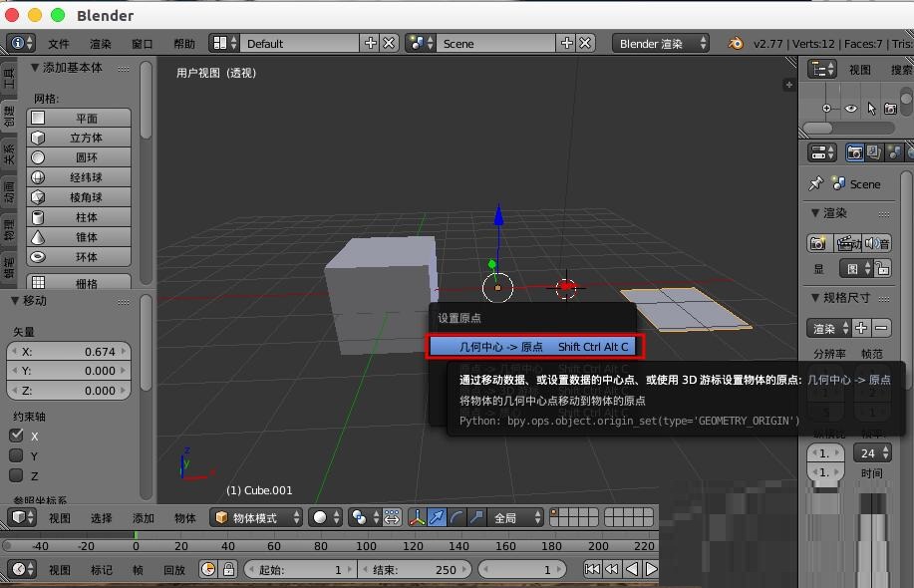This screenshot has height=588, width=914.
Task: Add a Circle mesh with 圆环 button
Action: tap(79, 157)
